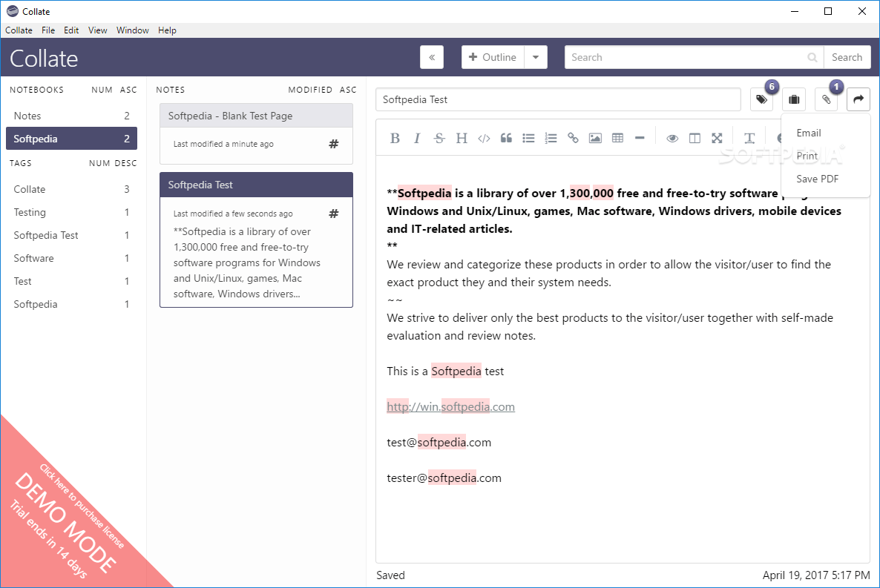Open the Collate menu in menu bar
Viewport: 880px width, 588px height.
tap(19, 30)
